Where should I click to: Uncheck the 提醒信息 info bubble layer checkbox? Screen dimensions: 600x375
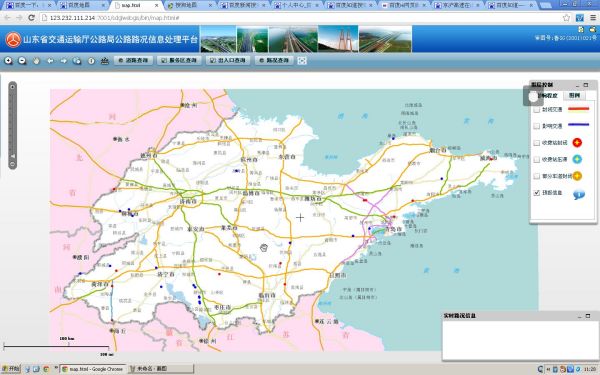[x=536, y=192]
